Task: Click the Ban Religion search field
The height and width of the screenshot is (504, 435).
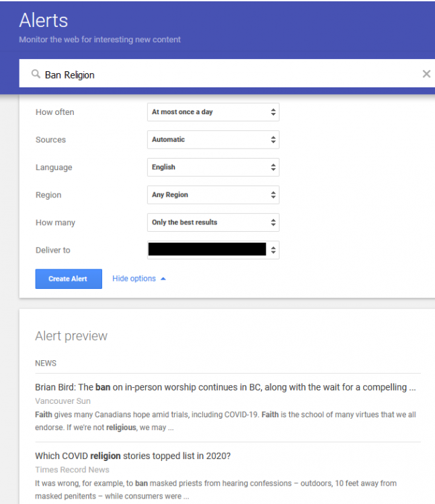Action: pyautogui.click(x=222, y=75)
